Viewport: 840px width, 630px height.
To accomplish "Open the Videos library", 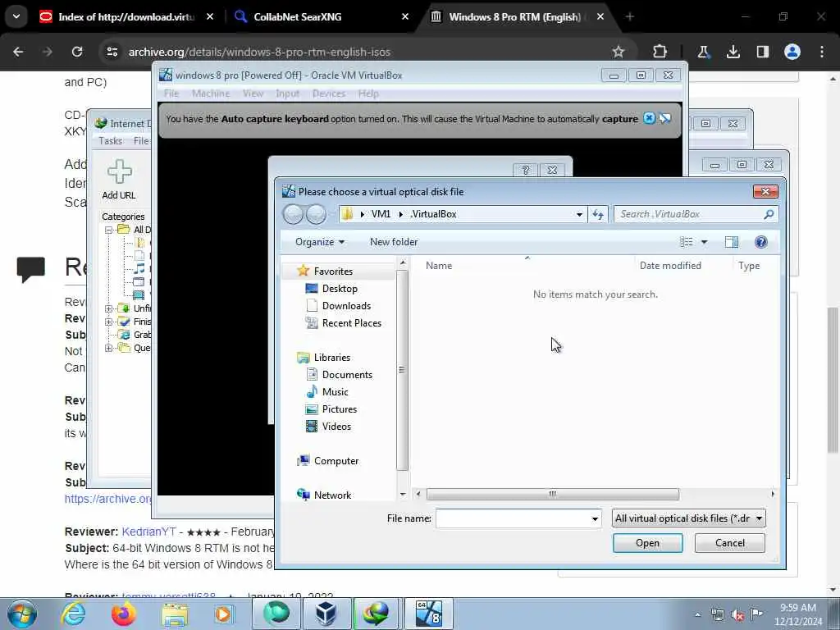I will tap(336, 427).
